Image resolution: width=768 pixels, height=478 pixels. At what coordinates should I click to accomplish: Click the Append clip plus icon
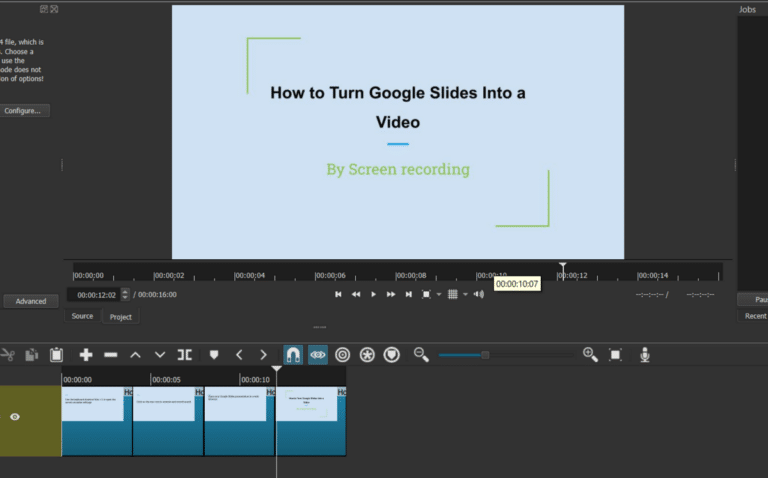(86, 355)
